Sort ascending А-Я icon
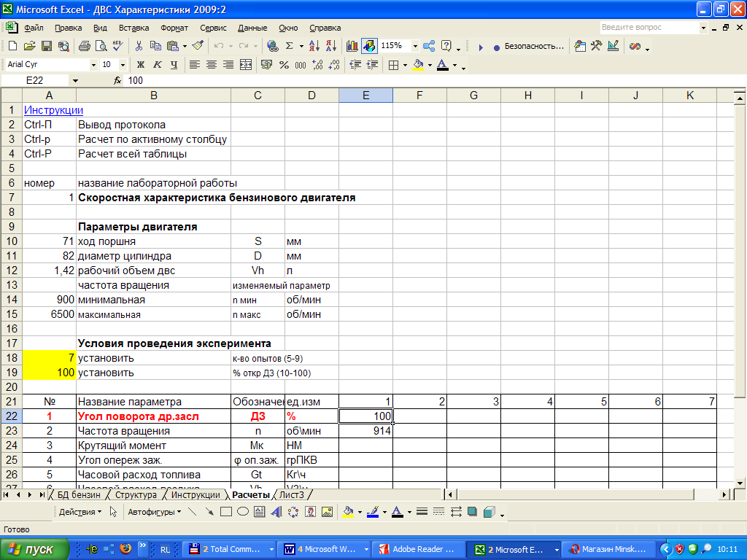Image resolution: width=747 pixels, height=560 pixels. pos(314,46)
